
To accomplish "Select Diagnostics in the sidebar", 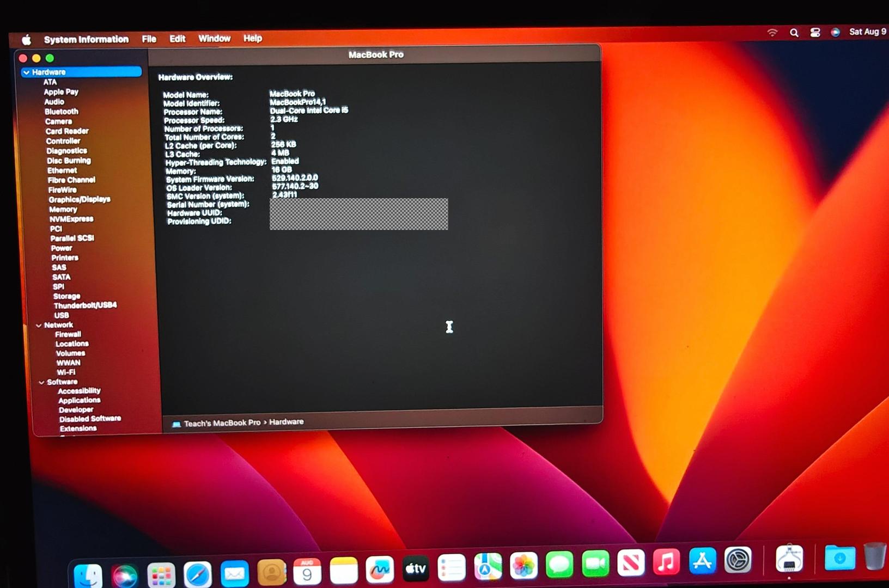I will pyautogui.click(x=66, y=151).
